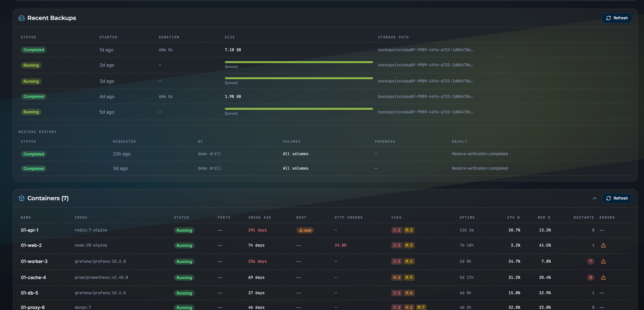The image size is (644, 310).
Task: Click node:20-alpine image name
Action: [91, 245]
